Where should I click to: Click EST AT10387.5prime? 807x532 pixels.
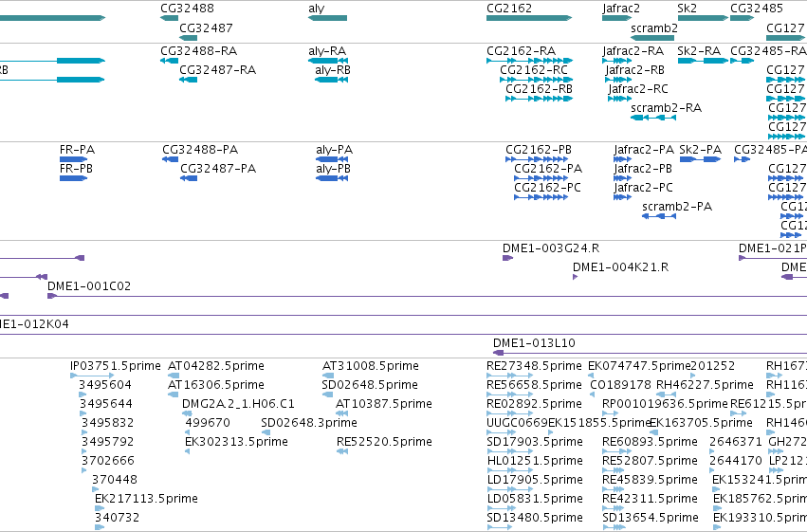tap(341, 414)
